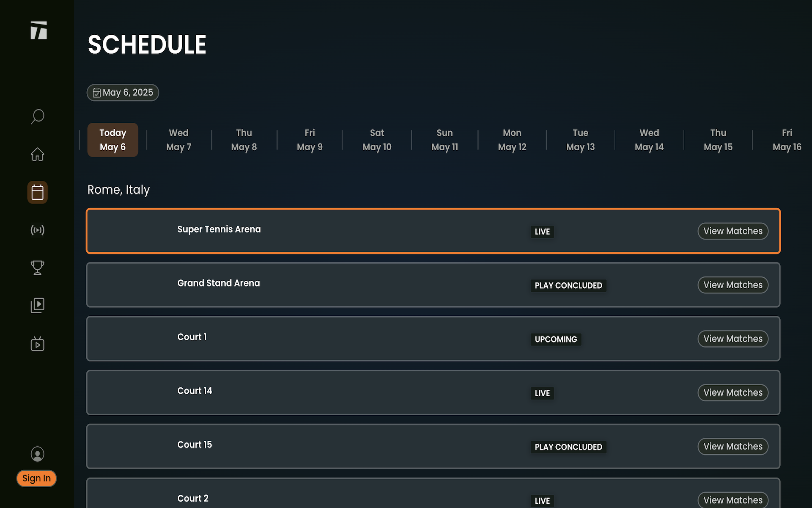View Matches for Grand Stand Arena
This screenshot has height=508, width=812.
732,285
